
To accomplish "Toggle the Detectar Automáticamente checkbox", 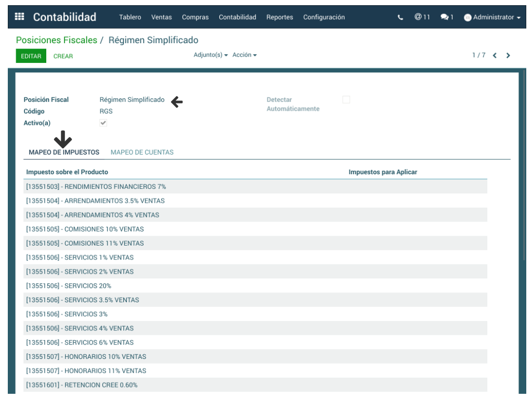I will (346, 100).
